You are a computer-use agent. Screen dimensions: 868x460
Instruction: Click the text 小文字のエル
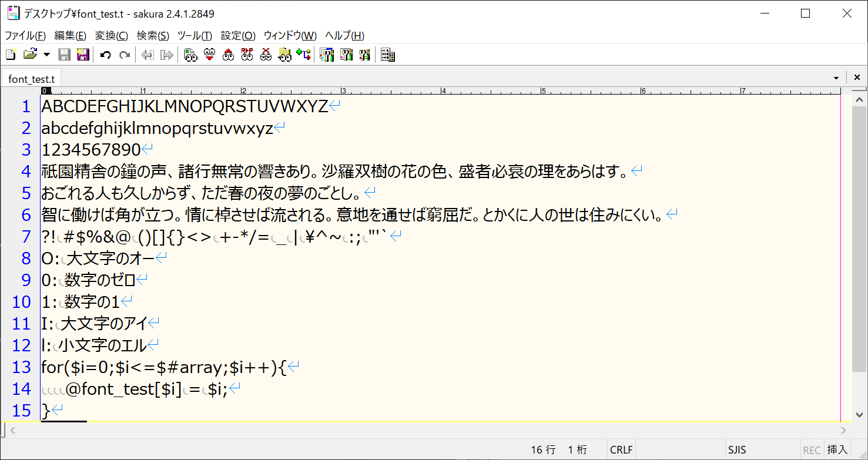click(x=102, y=345)
